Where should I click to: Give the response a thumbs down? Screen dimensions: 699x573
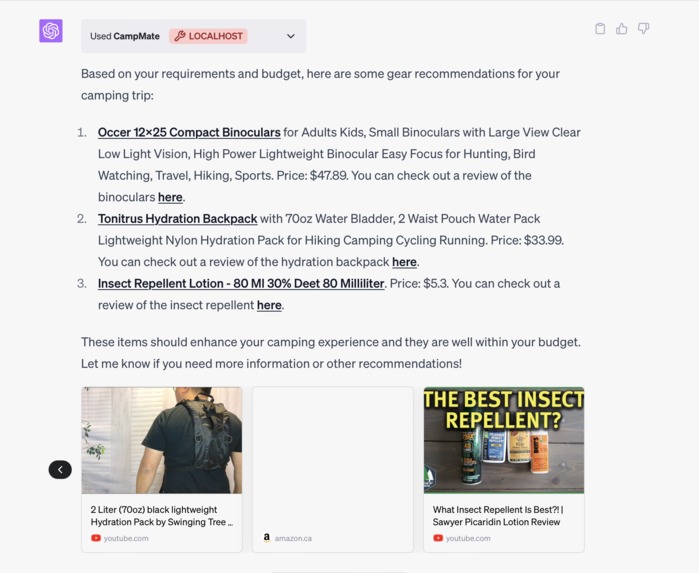(643, 29)
